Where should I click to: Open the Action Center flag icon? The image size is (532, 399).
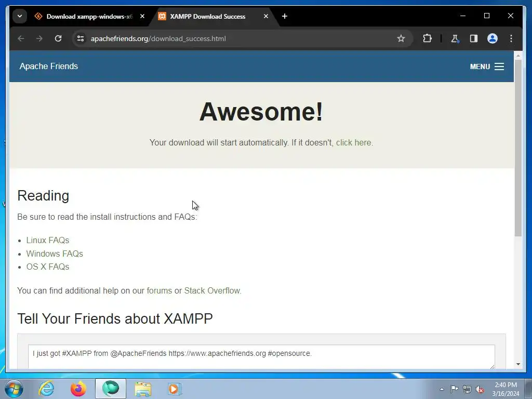(x=454, y=389)
